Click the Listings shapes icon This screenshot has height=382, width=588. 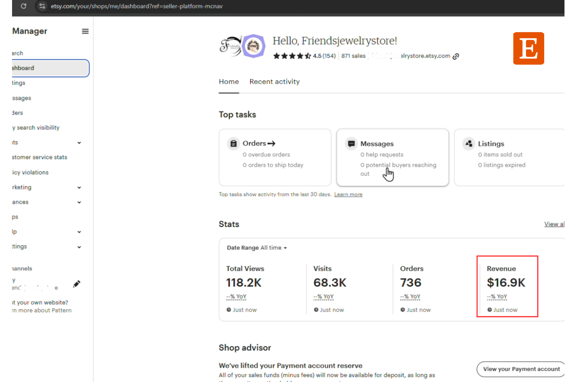pyautogui.click(x=469, y=143)
